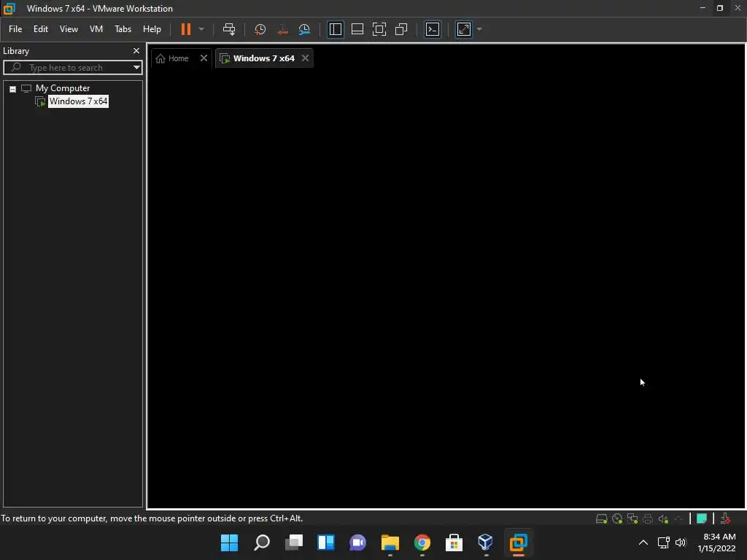Show hidden system tray icons
The height and width of the screenshot is (560, 747).
tap(643, 542)
